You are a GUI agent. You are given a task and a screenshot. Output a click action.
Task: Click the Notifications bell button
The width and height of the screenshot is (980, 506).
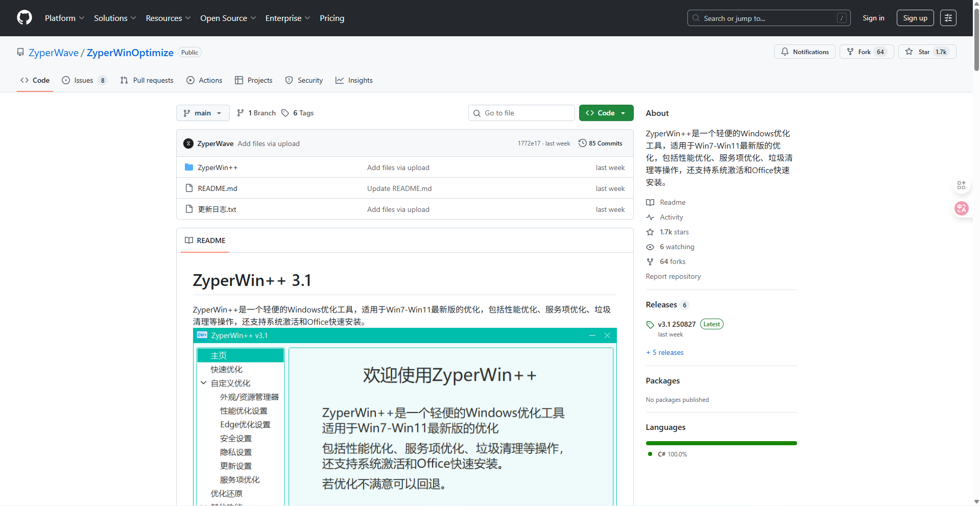(x=805, y=52)
